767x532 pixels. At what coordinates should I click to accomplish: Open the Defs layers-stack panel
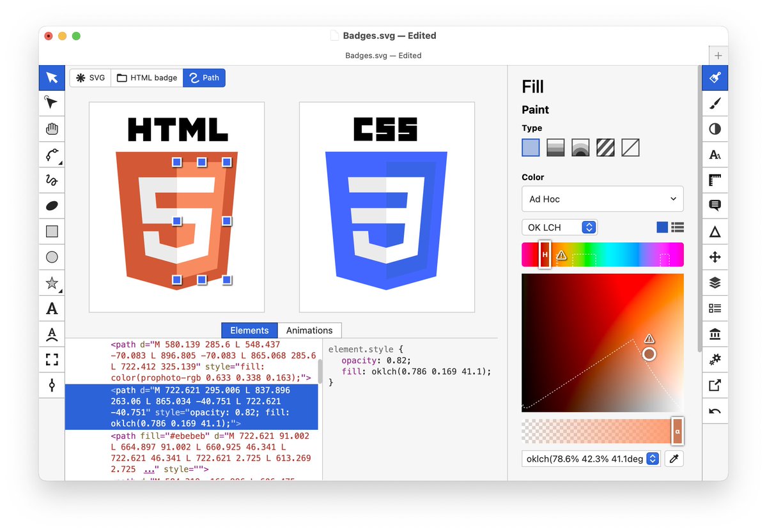(715, 283)
